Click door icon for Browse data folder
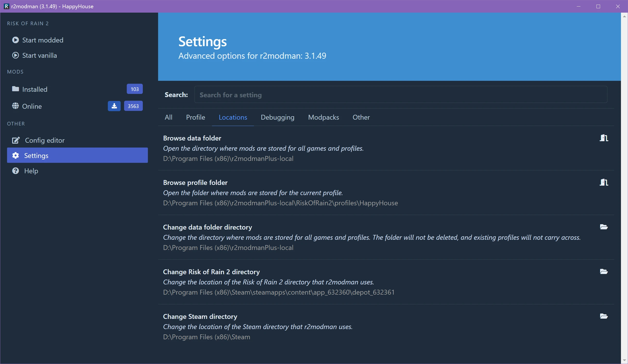Screen dimensions: 628x364 (x=603, y=138)
